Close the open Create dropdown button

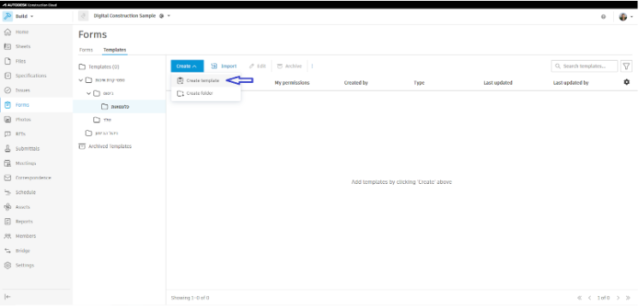[187, 66]
